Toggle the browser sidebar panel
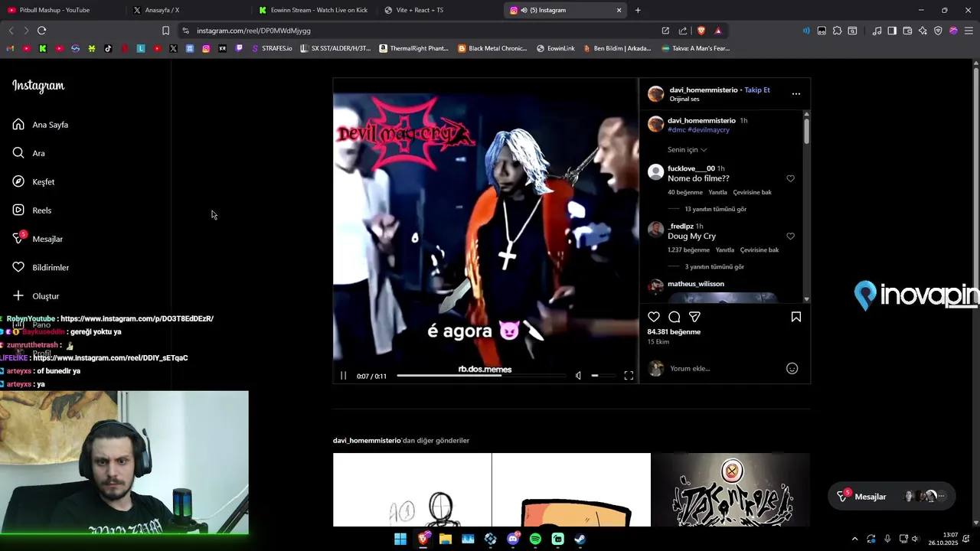The image size is (980, 551). (892, 31)
